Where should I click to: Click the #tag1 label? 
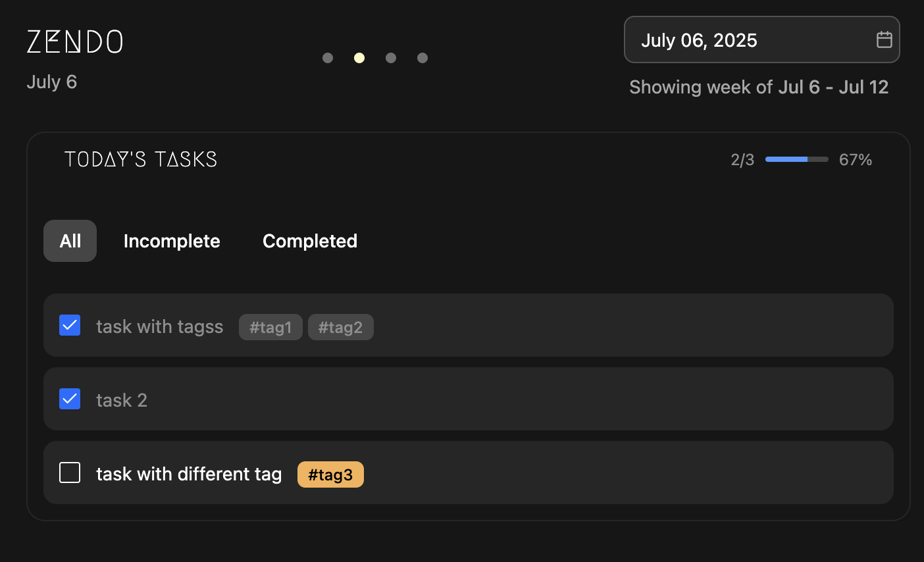click(x=270, y=327)
